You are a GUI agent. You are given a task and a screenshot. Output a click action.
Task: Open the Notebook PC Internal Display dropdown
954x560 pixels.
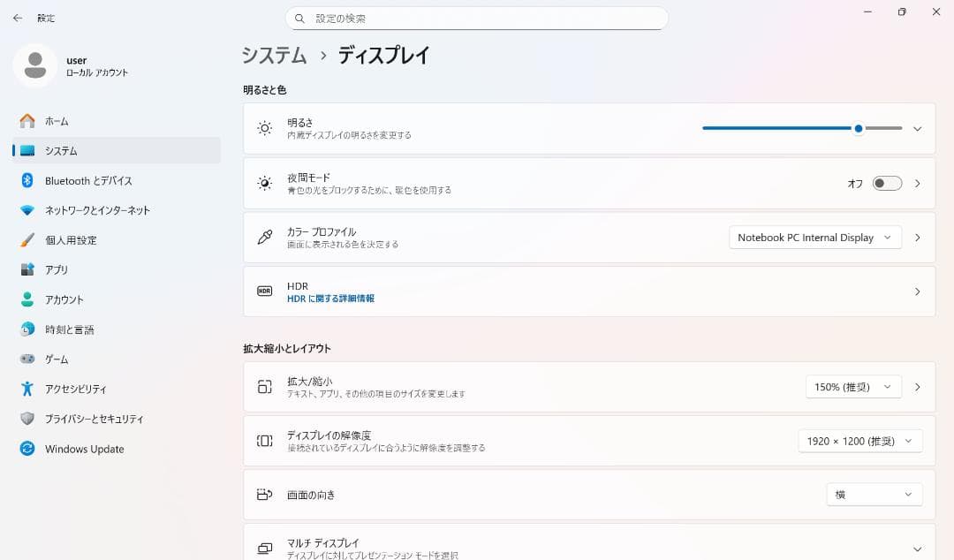tap(814, 237)
